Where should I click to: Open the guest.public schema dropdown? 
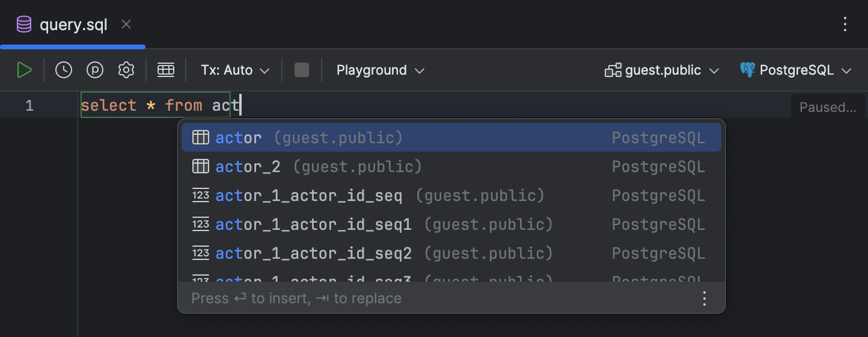tap(662, 70)
